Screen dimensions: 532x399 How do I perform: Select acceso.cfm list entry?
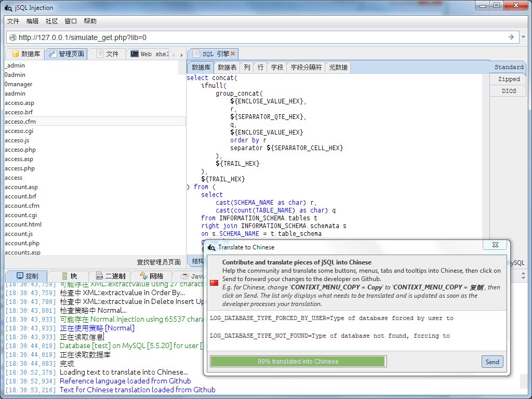point(95,122)
